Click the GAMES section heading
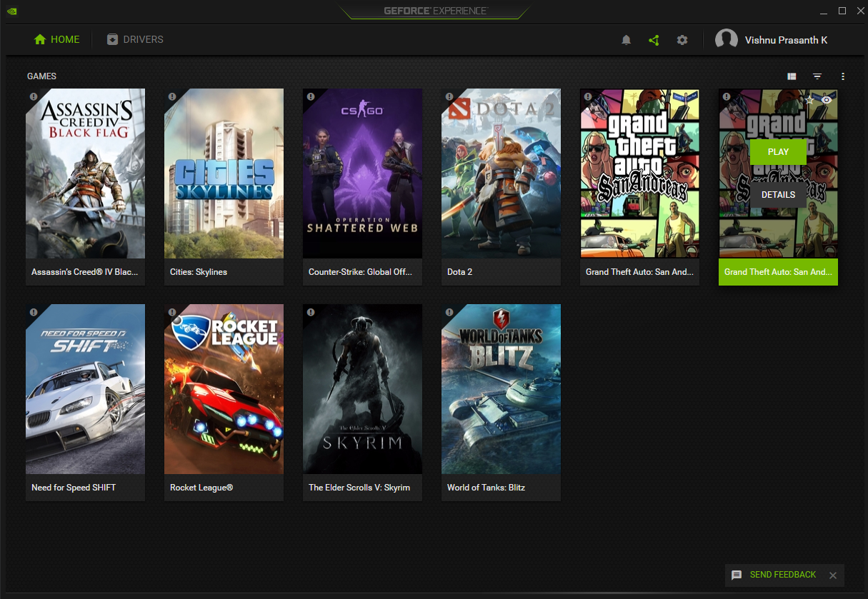Screen dimensions: 868x599 [x=41, y=76]
